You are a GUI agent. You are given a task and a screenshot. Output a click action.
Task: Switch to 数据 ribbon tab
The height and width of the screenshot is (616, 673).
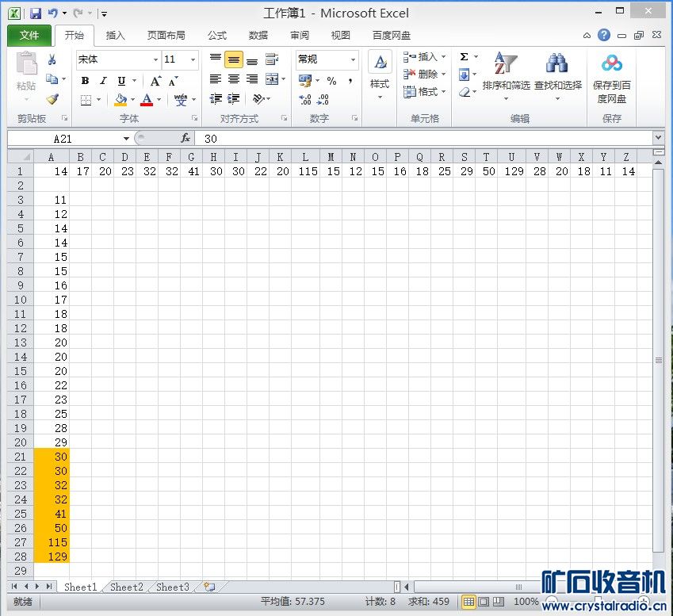258,35
